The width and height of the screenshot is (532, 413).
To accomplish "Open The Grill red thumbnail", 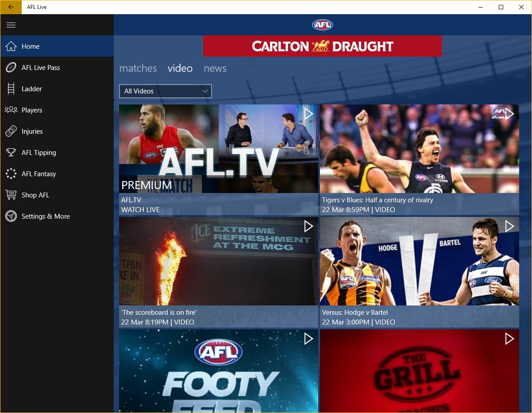I will pos(420,371).
